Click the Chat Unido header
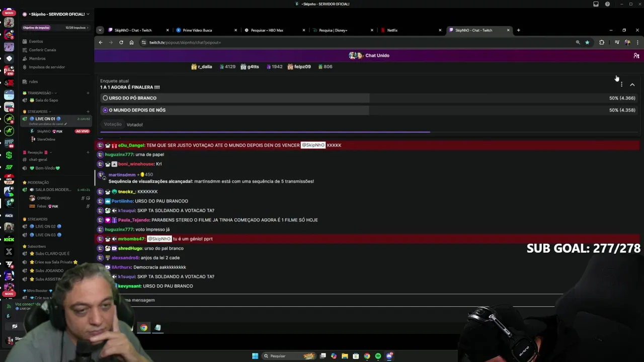Viewport: 644px width, 362px height. (x=370, y=55)
